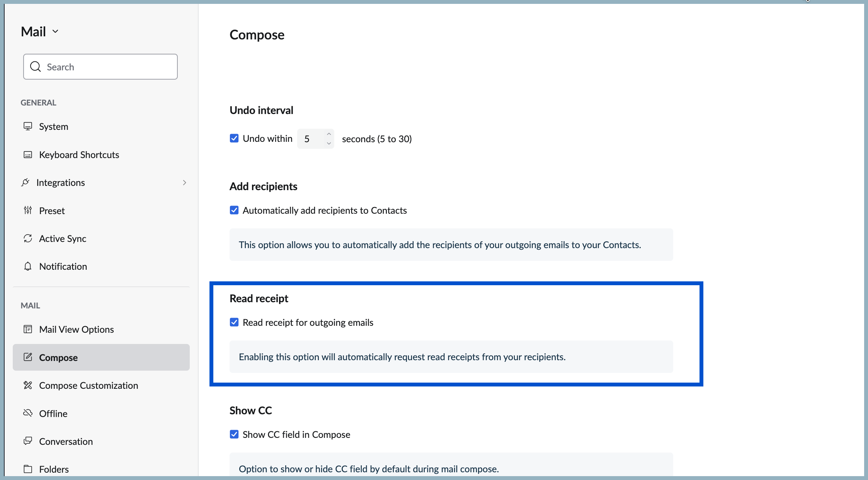Viewport: 868px width, 480px height.
Task: Click the Notification bell icon
Action: (x=28, y=266)
